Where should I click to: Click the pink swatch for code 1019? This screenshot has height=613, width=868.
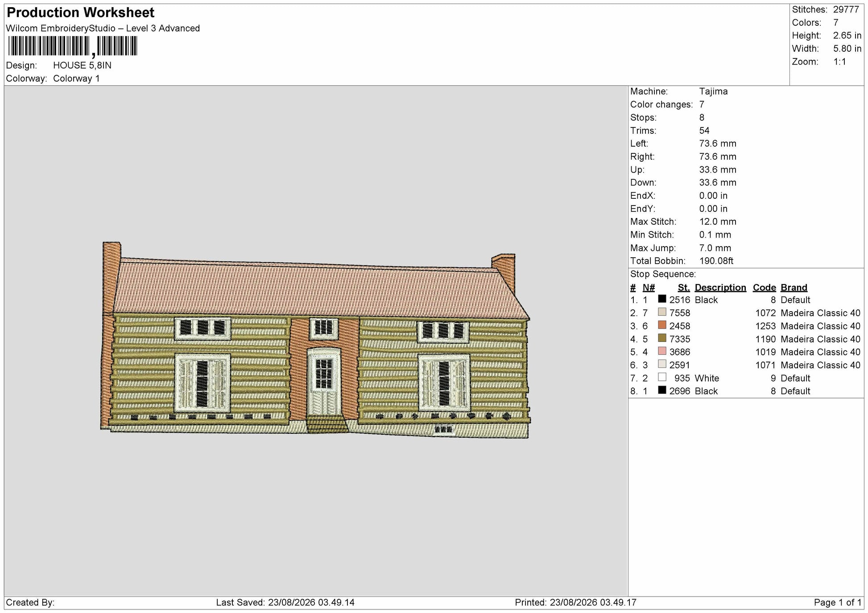(662, 351)
